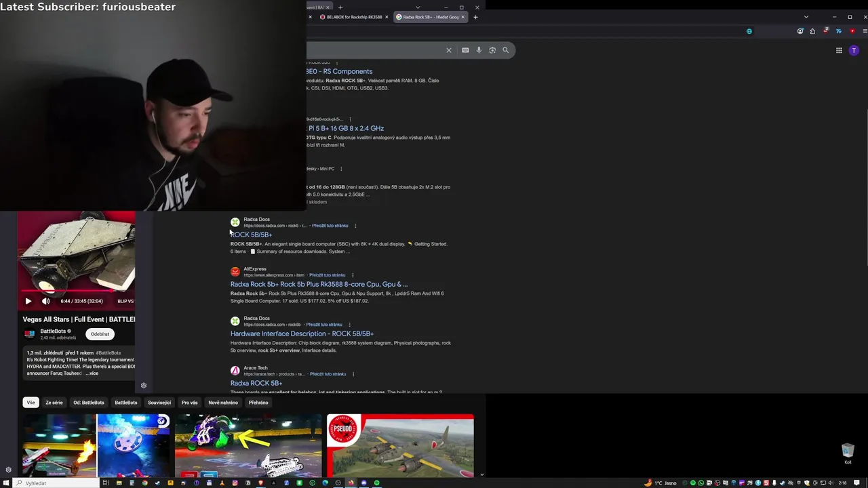Open the blue arena robot thumbnail

pyautogui.click(x=134, y=446)
